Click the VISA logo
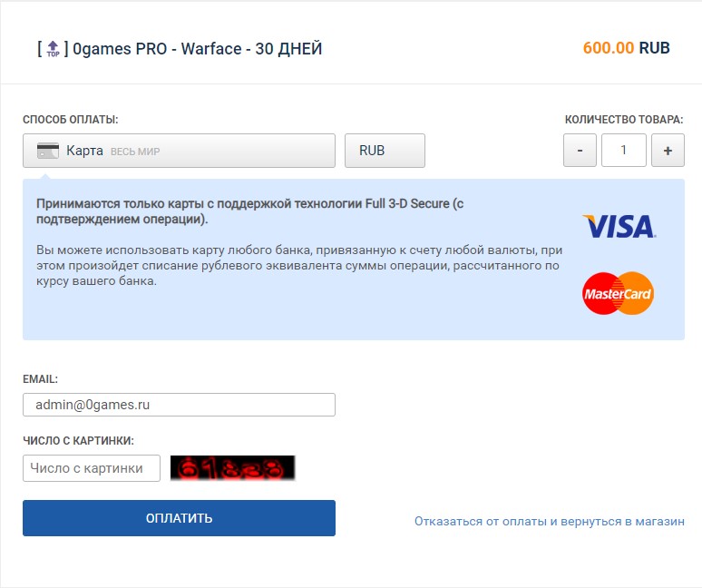 (619, 226)
